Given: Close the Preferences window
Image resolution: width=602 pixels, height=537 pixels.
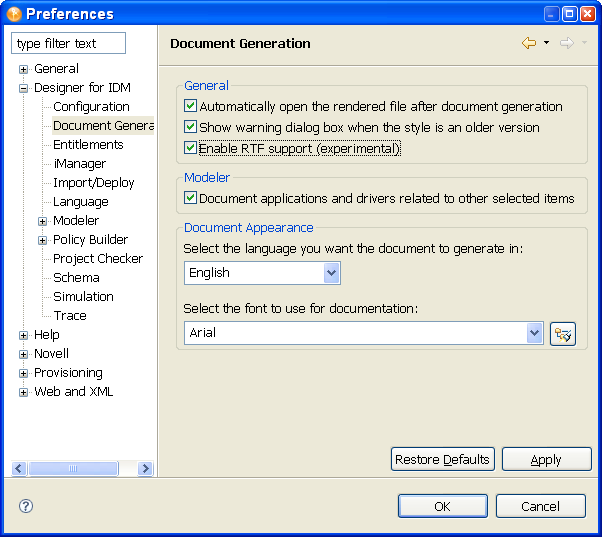Looking at the screenshot, I should 588,14.
